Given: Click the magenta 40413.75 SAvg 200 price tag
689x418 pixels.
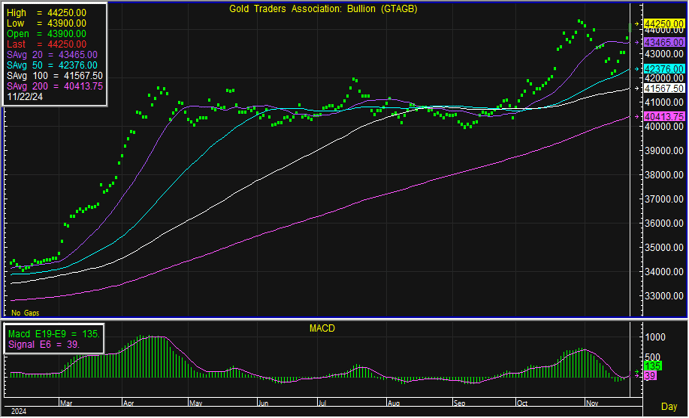Looking at the screenshot, I should tap(663, 116).
